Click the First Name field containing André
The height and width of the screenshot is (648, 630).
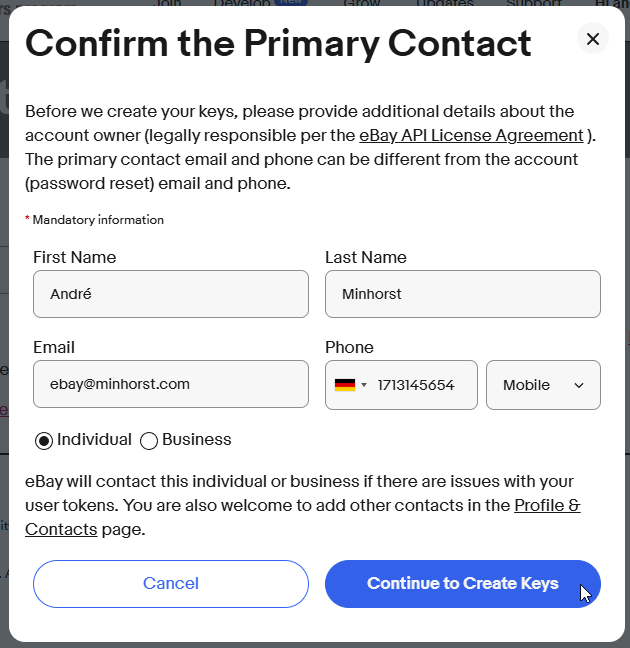click(170, 294)
